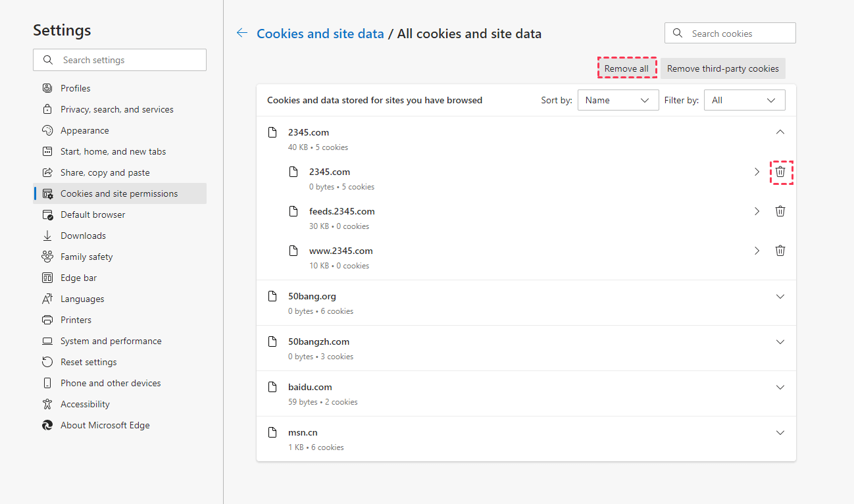This screenshot has height=504, width=854.
Task: Remove www.2345.com data via trash icon
Action: [780, 251]
